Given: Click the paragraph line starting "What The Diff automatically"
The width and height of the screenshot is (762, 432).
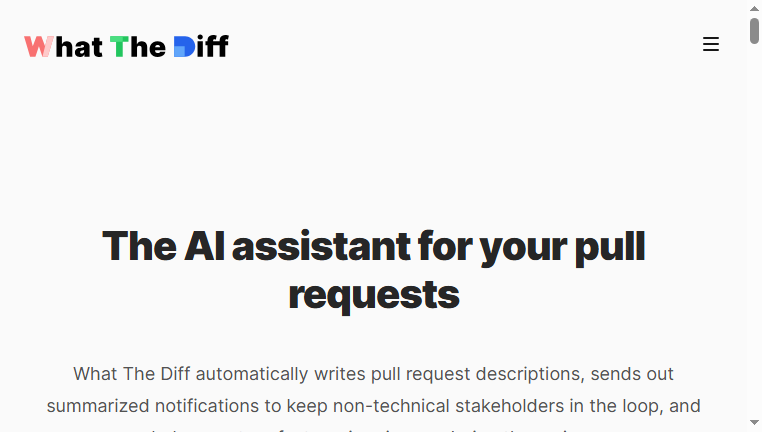Looking at the screenshot, I should (x=373, y=374).
